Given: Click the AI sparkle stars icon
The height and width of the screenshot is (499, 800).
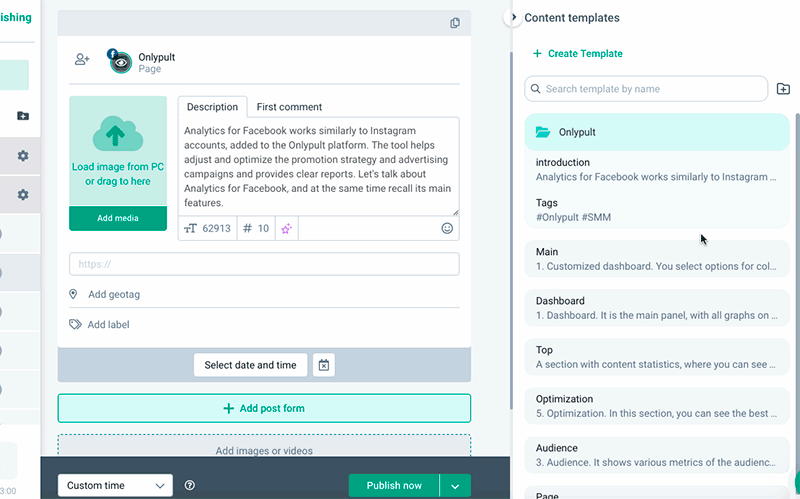Looking at the screenshot, I should [x=286, y=229].
